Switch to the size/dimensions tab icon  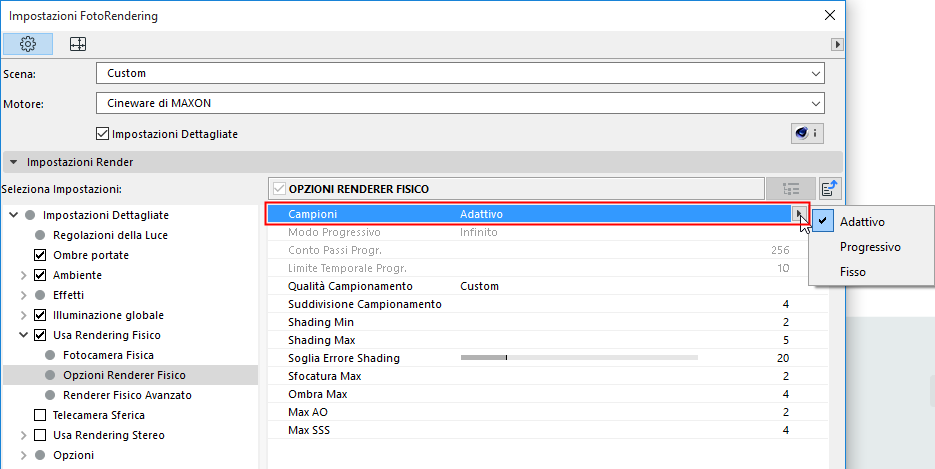coord(78,44)
